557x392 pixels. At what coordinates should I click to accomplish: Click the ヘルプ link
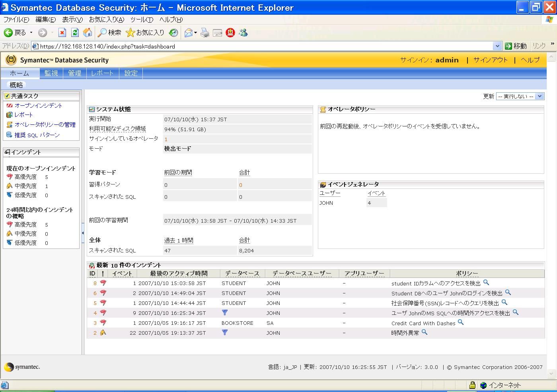tap(530, 60)
